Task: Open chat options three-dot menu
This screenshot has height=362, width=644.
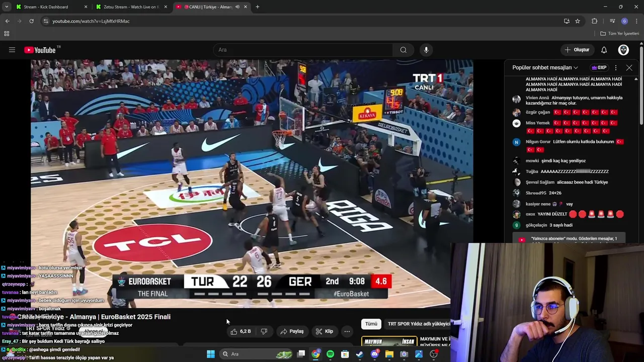Action: pyautogui.click(x=616, y=67)
